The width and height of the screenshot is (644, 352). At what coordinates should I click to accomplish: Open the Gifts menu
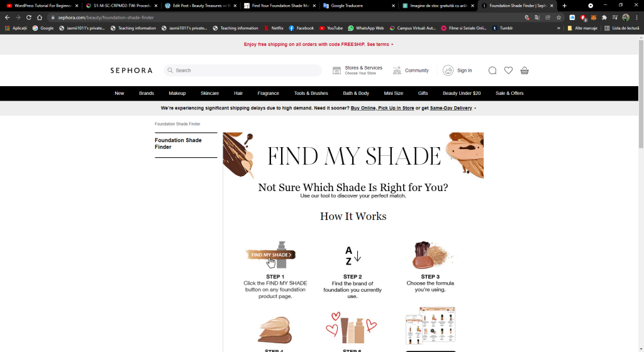(423, 94)
